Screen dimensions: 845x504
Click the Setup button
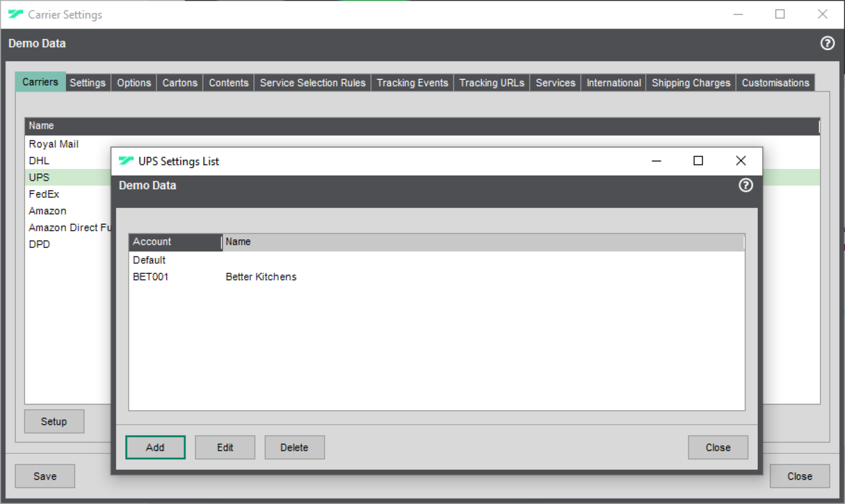[54, 422]
